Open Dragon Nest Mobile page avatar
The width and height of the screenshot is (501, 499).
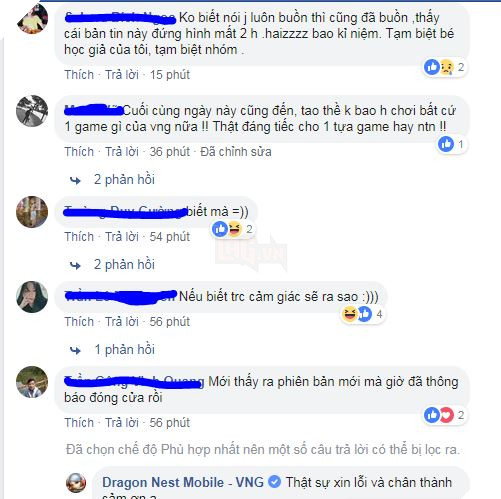[x=76, y=483]
